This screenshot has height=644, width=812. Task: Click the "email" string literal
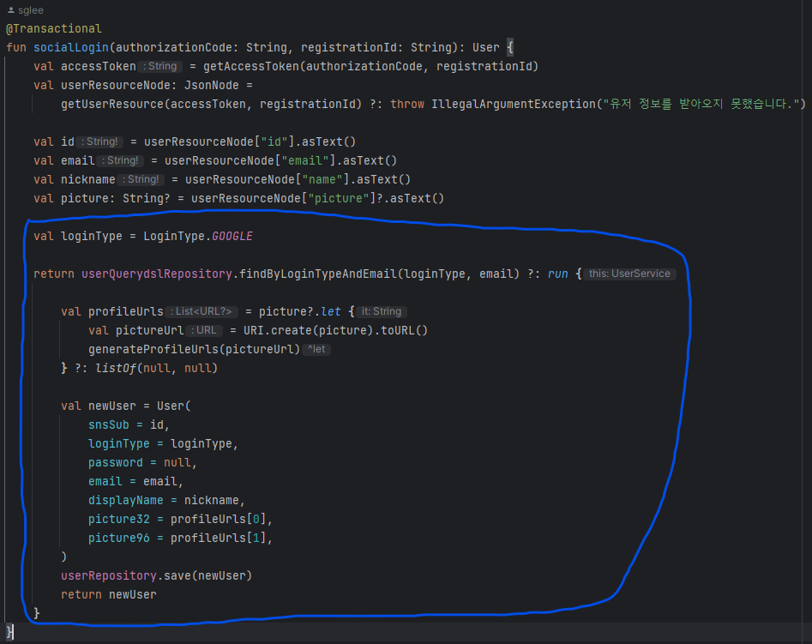pos(305,160)
